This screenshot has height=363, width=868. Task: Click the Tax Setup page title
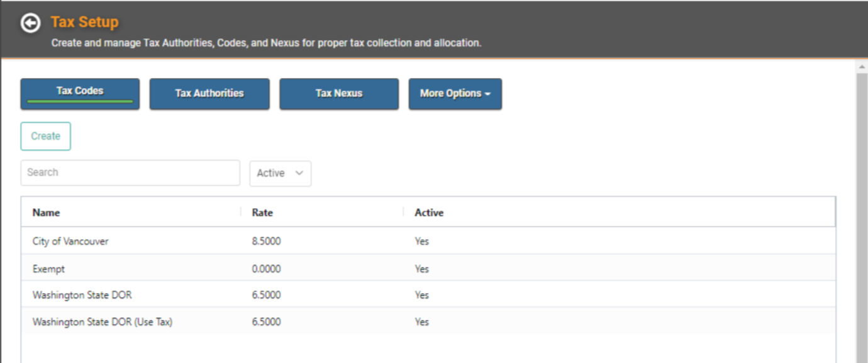pos(84,22)
